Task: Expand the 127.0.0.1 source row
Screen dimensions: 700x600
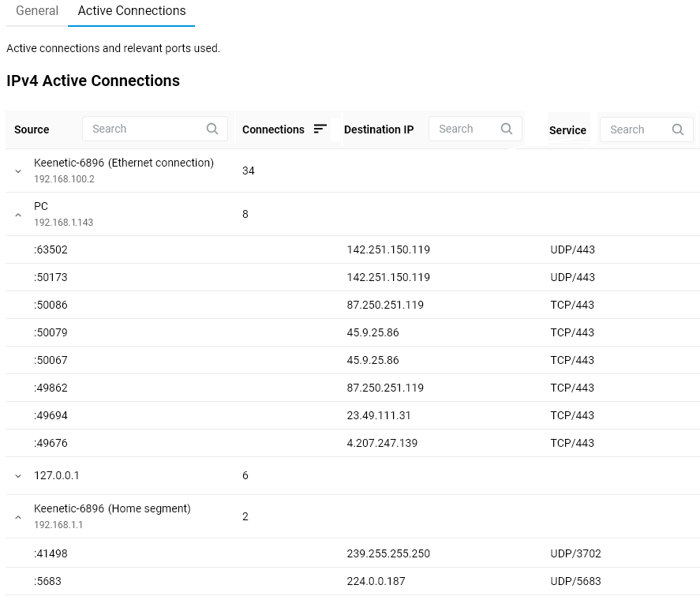Action: [x=18, y=476]
